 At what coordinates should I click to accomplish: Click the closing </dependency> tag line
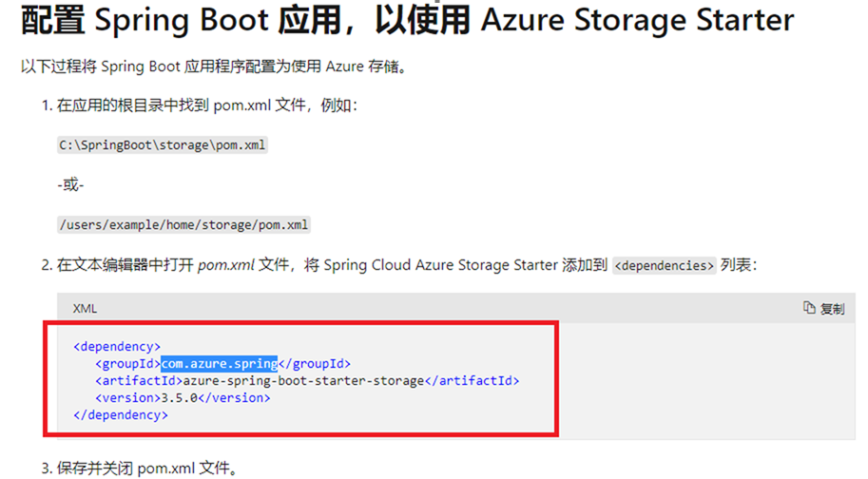[120, 414]
